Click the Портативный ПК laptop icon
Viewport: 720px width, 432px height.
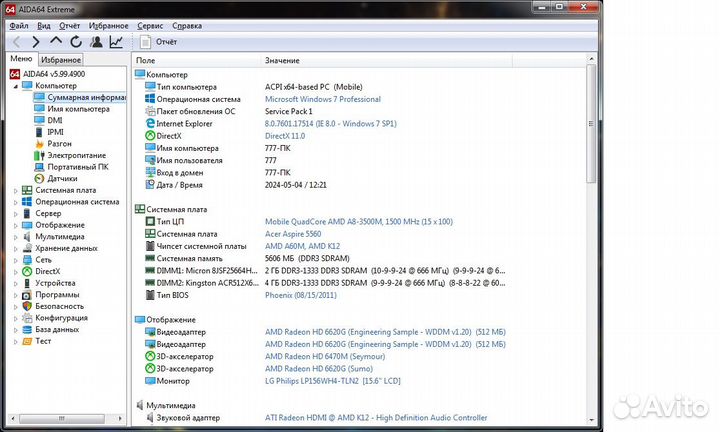pyautogui.click(x=39, y=167)
